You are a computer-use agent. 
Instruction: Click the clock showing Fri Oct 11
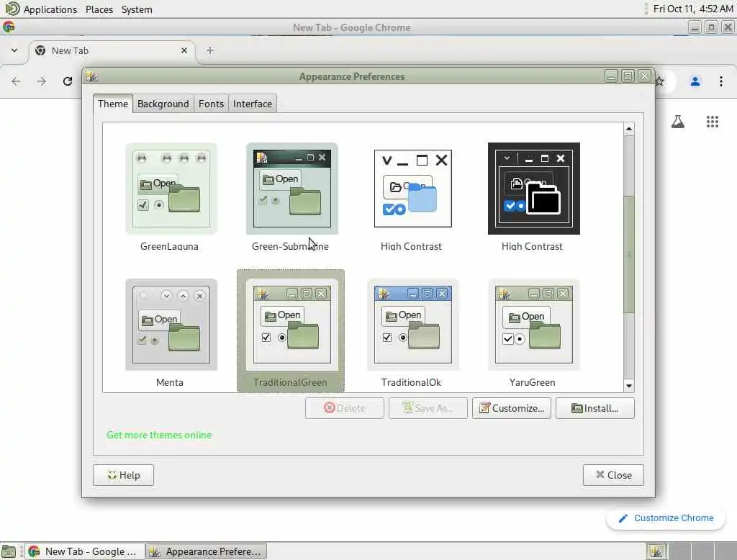693,9
